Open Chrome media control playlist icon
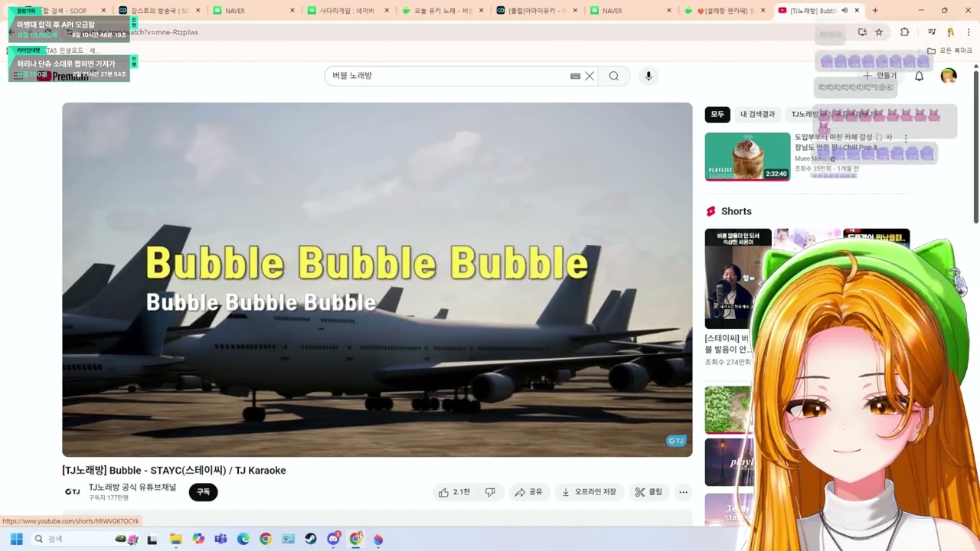Viewport: 980px width, 551px height. (932, 32)
